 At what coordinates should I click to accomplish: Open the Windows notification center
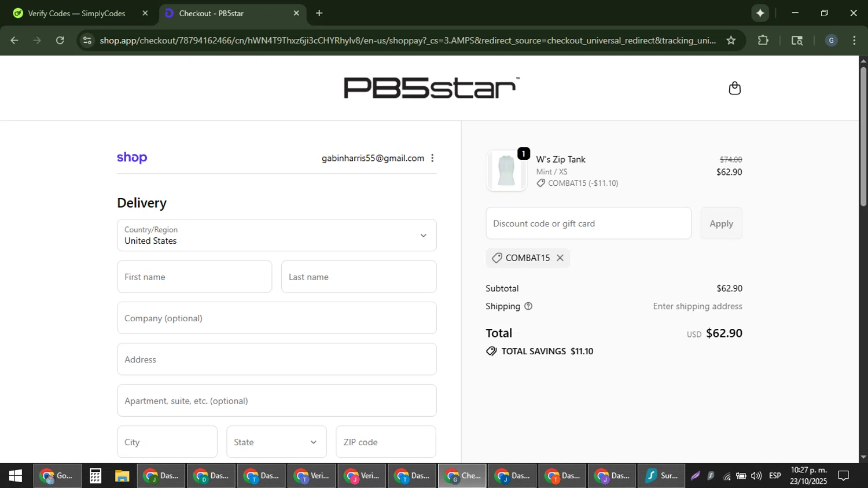click(x=844, y=476)
